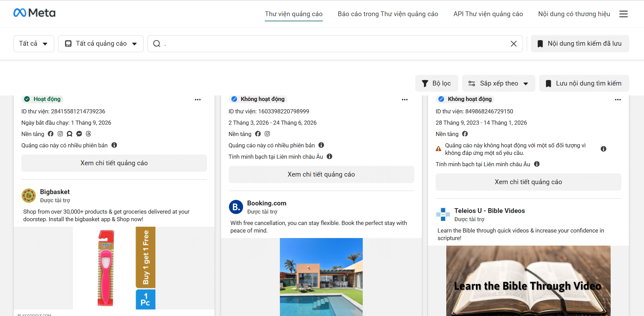Open the Booking.com page name link
The height and width of the screenshot is (316, 644).
click(267, 203)
